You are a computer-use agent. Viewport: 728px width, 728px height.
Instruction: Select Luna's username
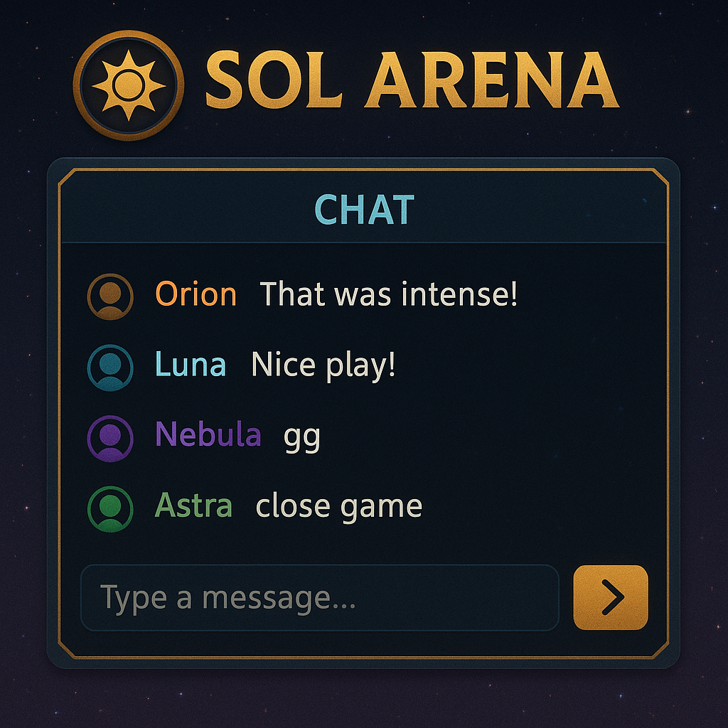191,364
